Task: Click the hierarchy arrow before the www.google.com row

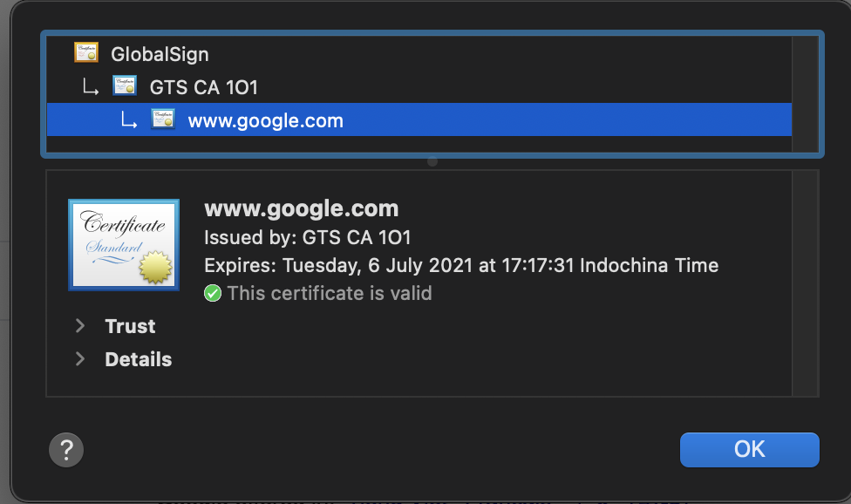Action: point(128,121)
